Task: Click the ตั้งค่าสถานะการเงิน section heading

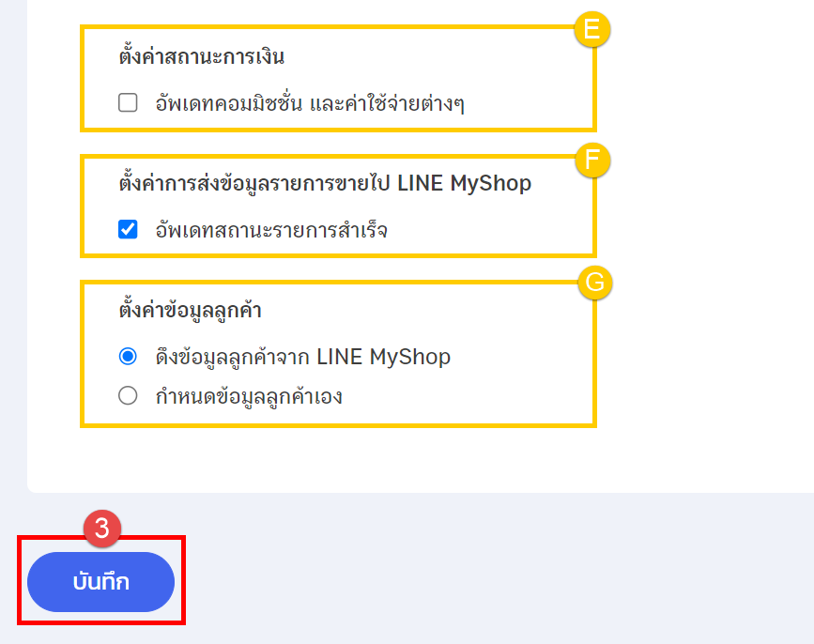Action: [x=202, y=56]
